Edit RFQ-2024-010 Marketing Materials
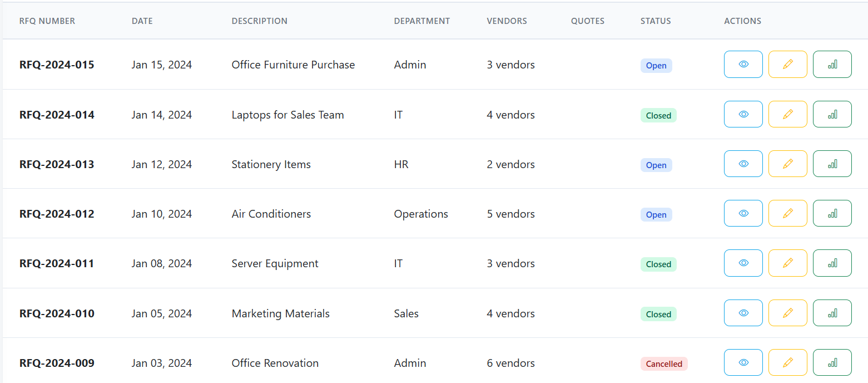The image size is (868, 383). click(x=788, y=313)
